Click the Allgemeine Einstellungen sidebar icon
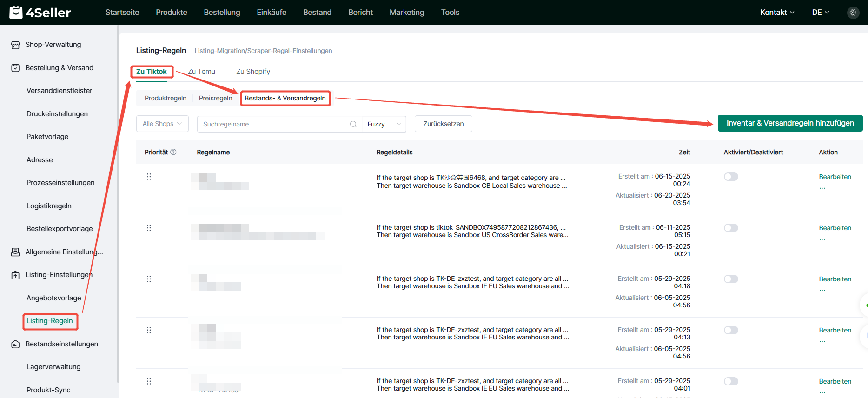 coord(15,252)
